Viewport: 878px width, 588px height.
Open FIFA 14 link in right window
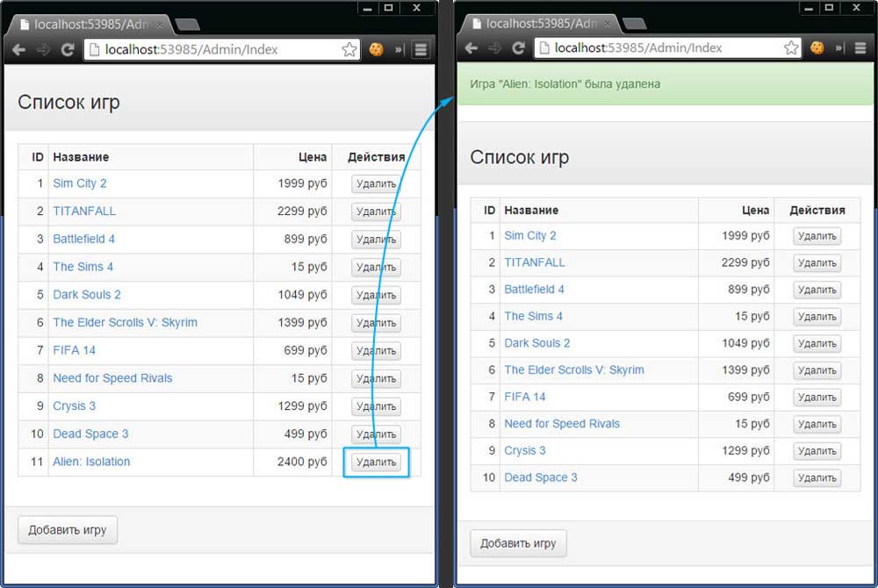pos(525,397)
